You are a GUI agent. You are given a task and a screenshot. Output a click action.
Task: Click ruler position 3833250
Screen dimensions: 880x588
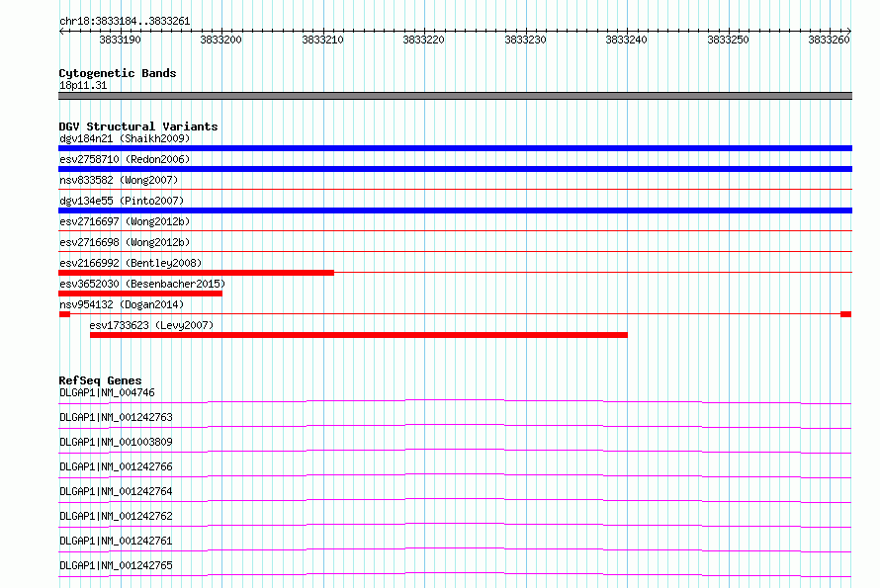click(728, 40)
